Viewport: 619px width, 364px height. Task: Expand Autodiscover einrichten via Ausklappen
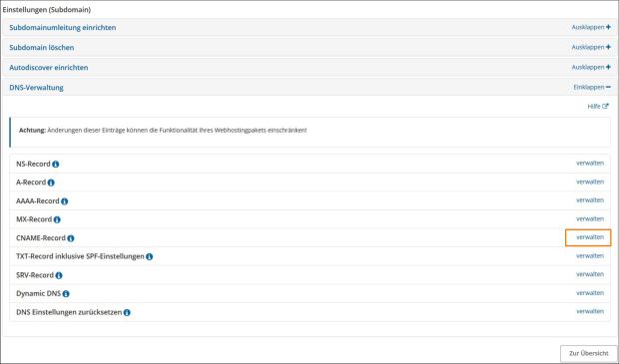[x=591, y=67]
